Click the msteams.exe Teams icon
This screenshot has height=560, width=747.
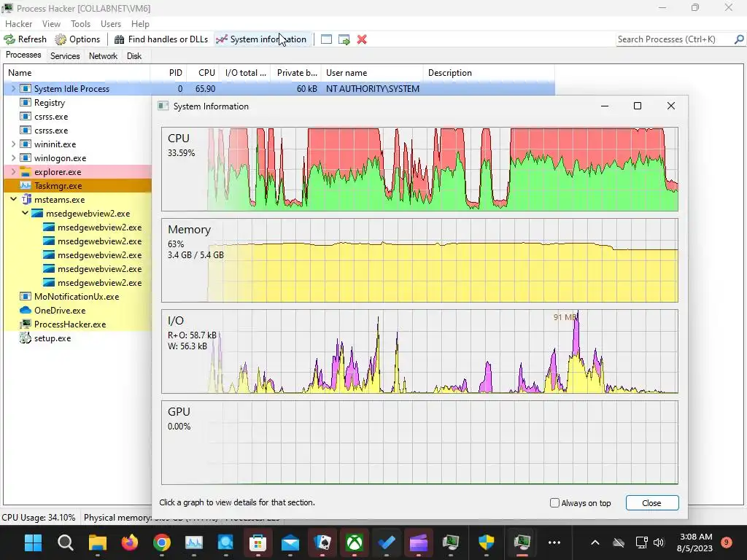click(x=27, y=199)
